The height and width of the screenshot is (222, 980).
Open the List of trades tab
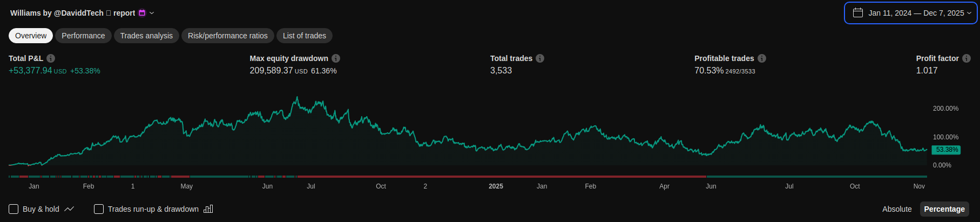click(x=305, y=36)
